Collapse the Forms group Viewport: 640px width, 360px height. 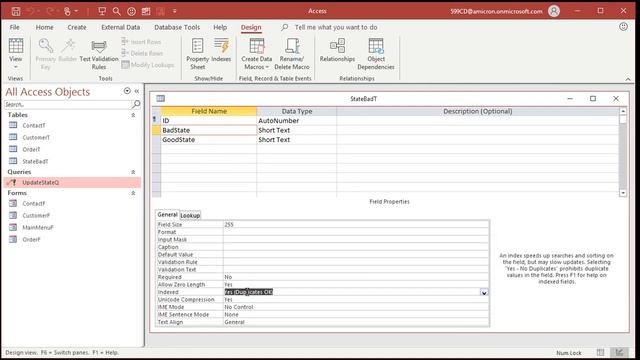tap(133, 193)
